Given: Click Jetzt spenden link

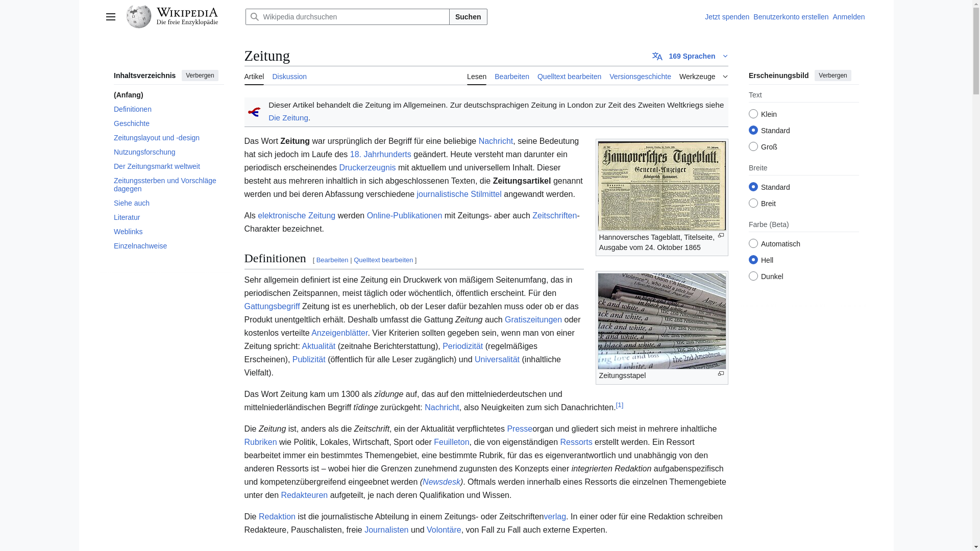Looking at the screenshot, I should 727,17.
